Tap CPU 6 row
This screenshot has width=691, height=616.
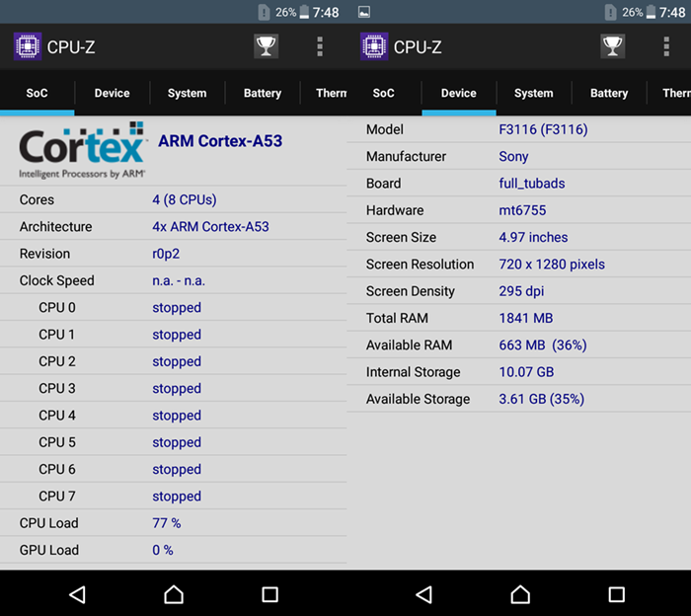coord(173,469)
